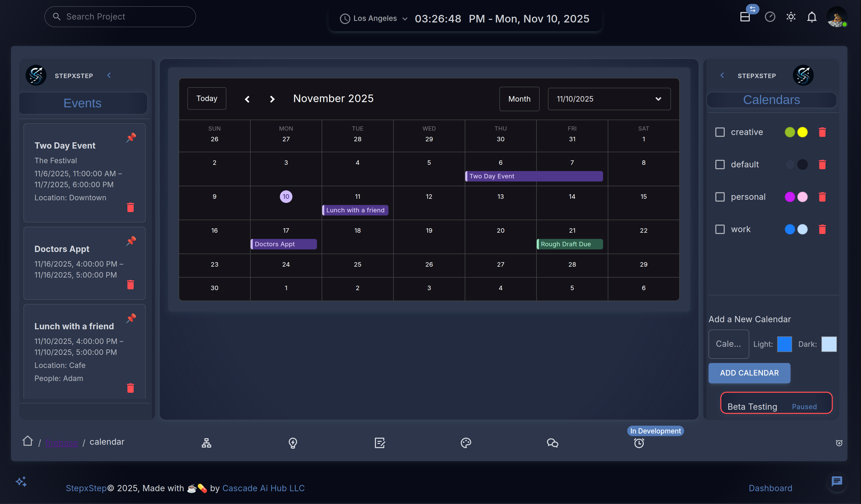The image size is (861, 504).
Task: Pick the Light blue color swatch for new calendar
Action: click(785, 344)
